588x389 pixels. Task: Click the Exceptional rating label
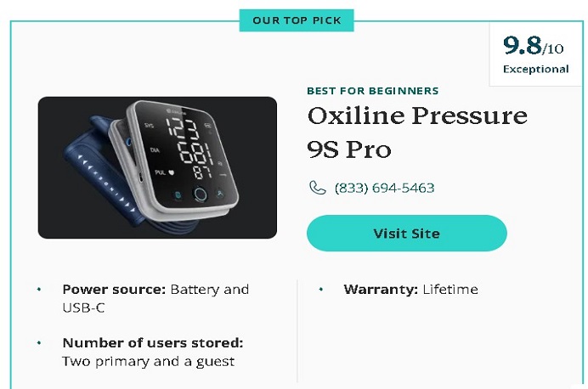click(x=535, y=69)
